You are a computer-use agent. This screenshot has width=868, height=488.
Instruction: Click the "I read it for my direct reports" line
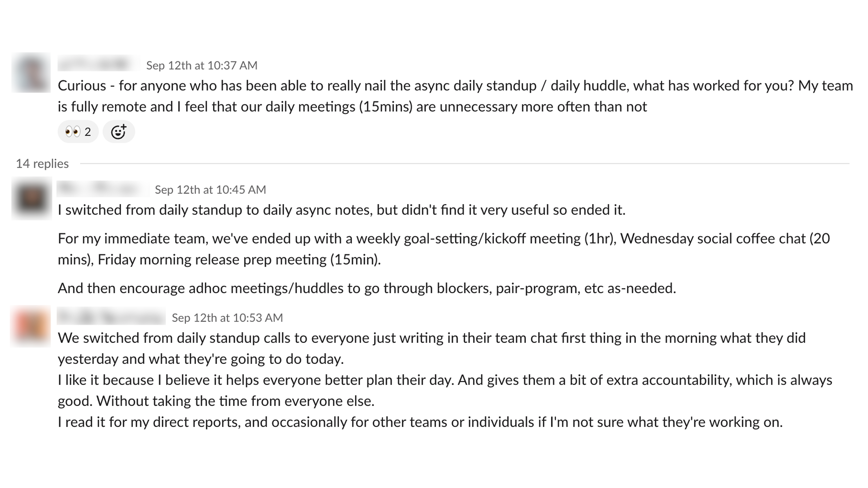(420, 422)
